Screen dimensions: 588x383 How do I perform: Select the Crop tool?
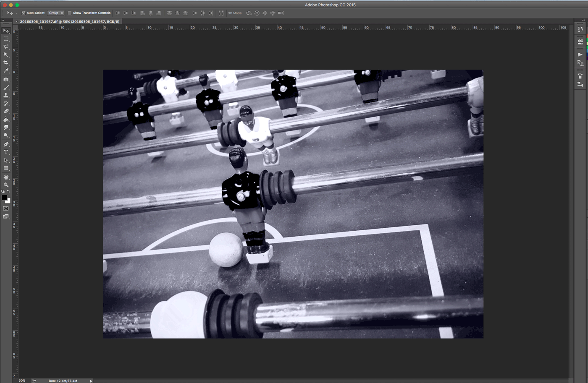coord(6,63)
